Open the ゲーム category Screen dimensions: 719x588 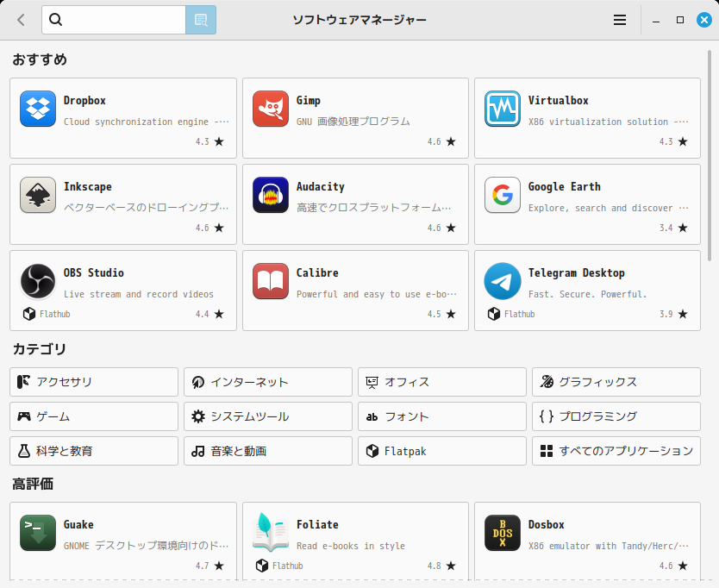pyautogui.click(x=94, y=416)
